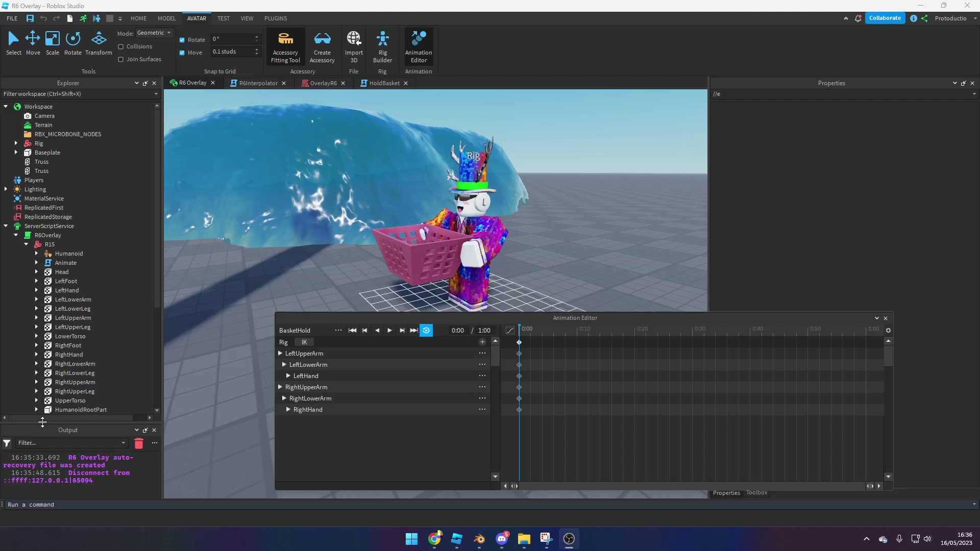Viewport: 980px width, 551px height.
Task: Open the HoldBasket script tab
Action: [382, 83]
